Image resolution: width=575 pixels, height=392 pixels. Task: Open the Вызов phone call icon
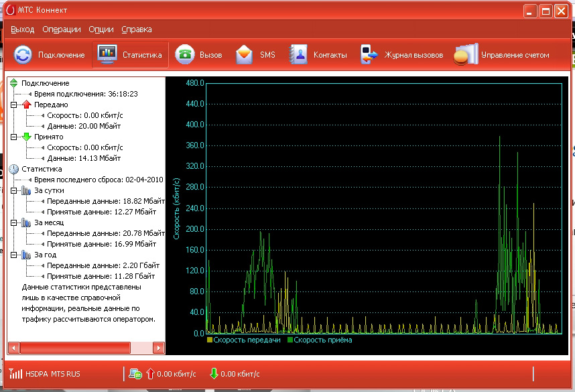tap(185, 55)
